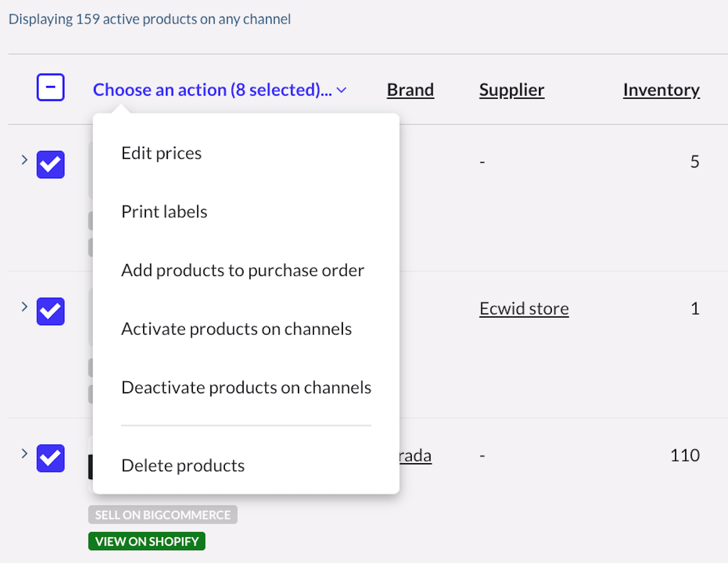
Task: Expand the product row with inventory 110
Action: pos(24,453)
